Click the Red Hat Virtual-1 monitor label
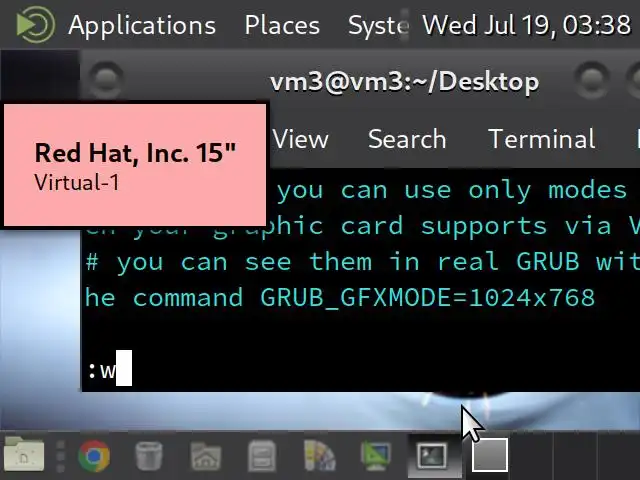The image size is (640, 480). tap(135, 165)
